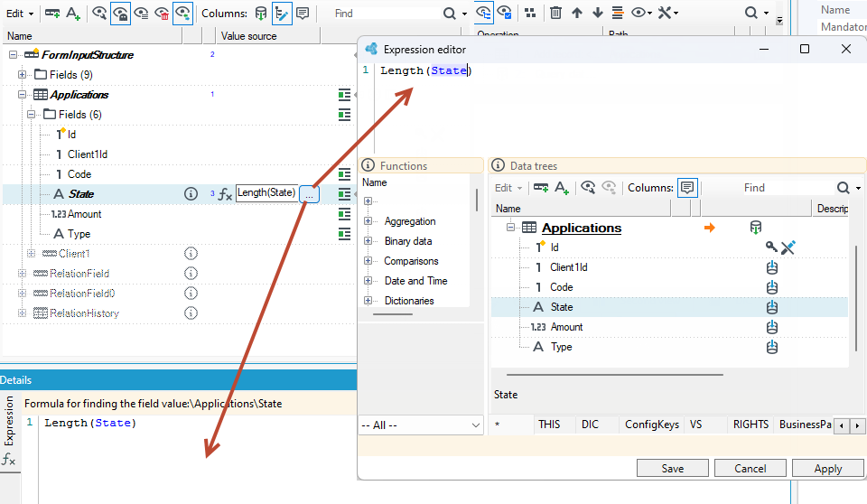Click the eye with red trash icon
The image size is (867, 504).
tap(162, 14)
